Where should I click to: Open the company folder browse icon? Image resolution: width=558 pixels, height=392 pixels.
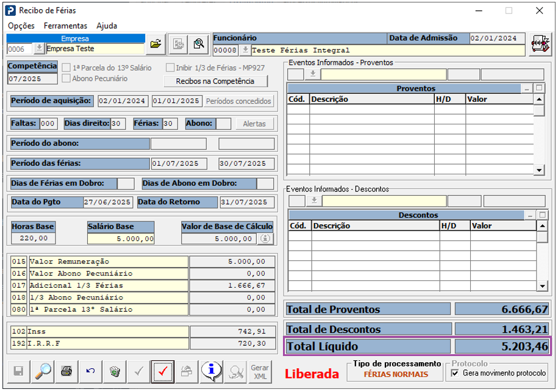[156, 44]
